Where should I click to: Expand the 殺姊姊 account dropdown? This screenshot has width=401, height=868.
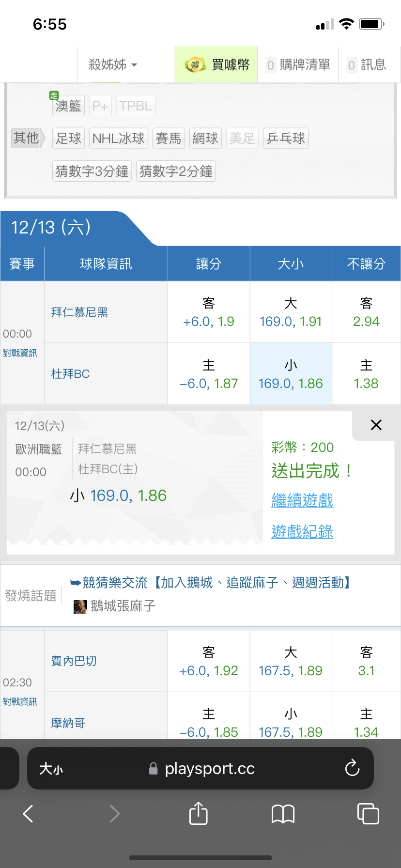[113, 64]
